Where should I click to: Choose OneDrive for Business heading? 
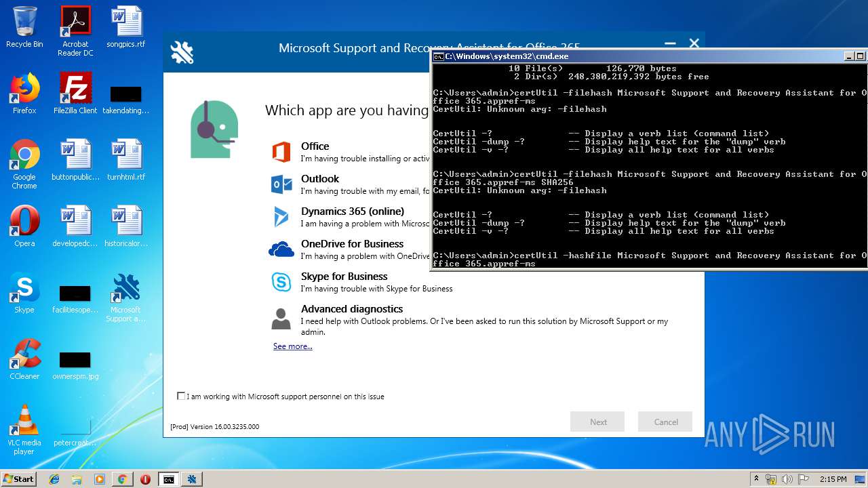coord(352,243)
